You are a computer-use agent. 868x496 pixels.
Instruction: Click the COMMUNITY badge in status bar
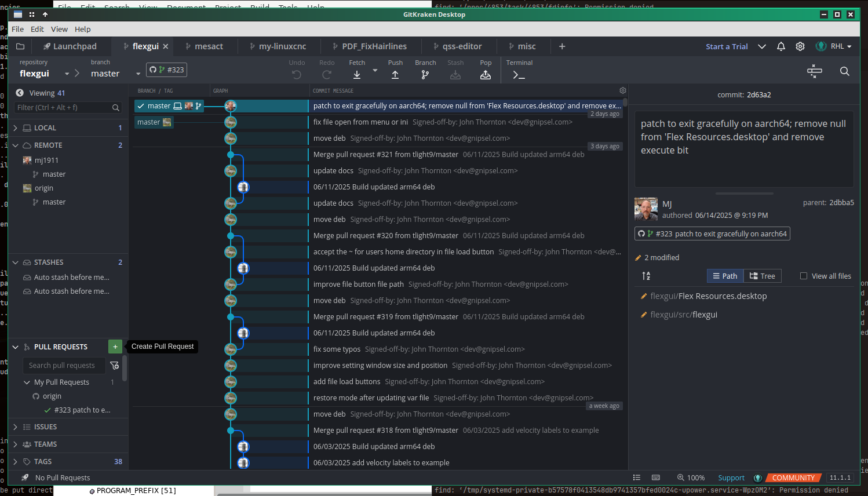tap(793, 478)
